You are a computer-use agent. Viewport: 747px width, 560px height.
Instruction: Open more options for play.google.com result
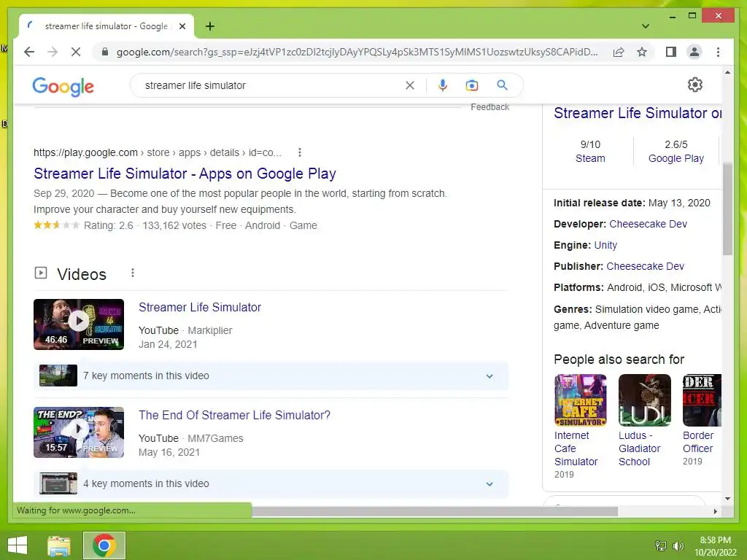(300, 152)
